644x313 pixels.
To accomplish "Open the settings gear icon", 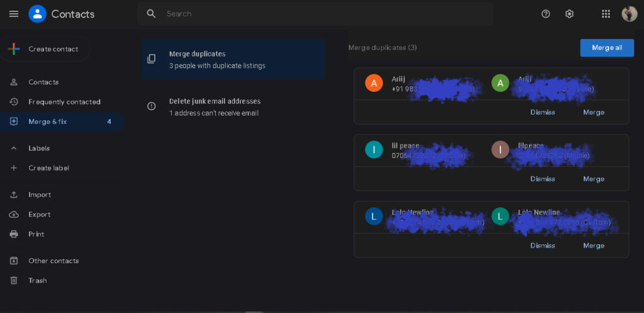I will [569, 14].
